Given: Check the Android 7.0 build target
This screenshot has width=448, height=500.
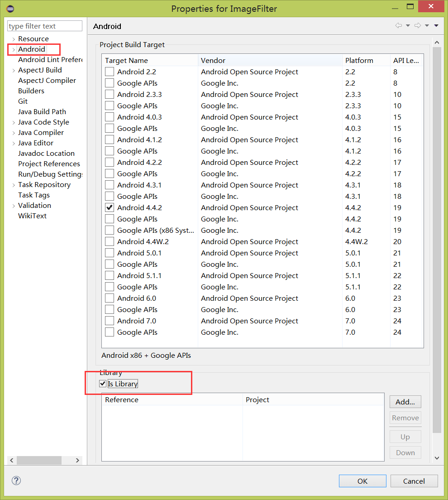Looking at the screenshot, I should pos(109,321).
